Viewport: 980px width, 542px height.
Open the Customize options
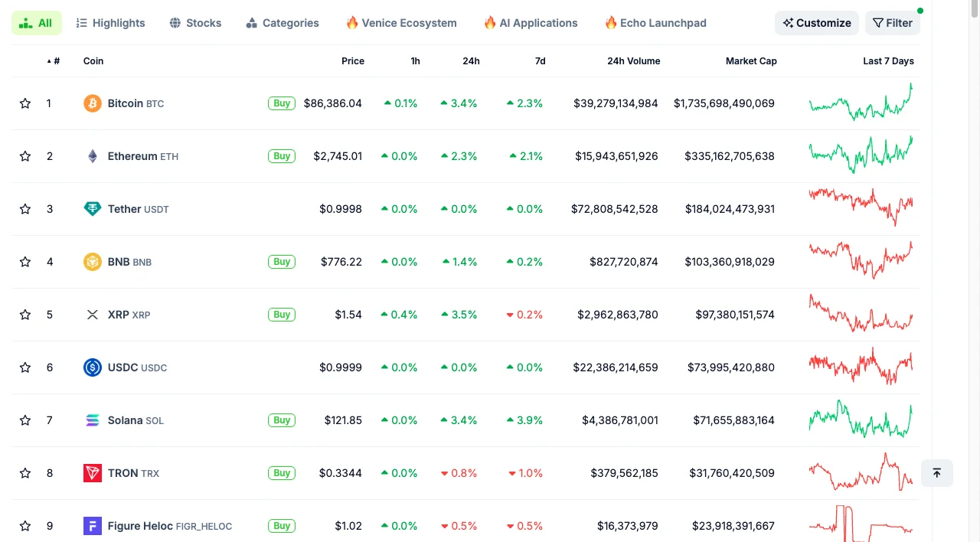tap(817, 23)
